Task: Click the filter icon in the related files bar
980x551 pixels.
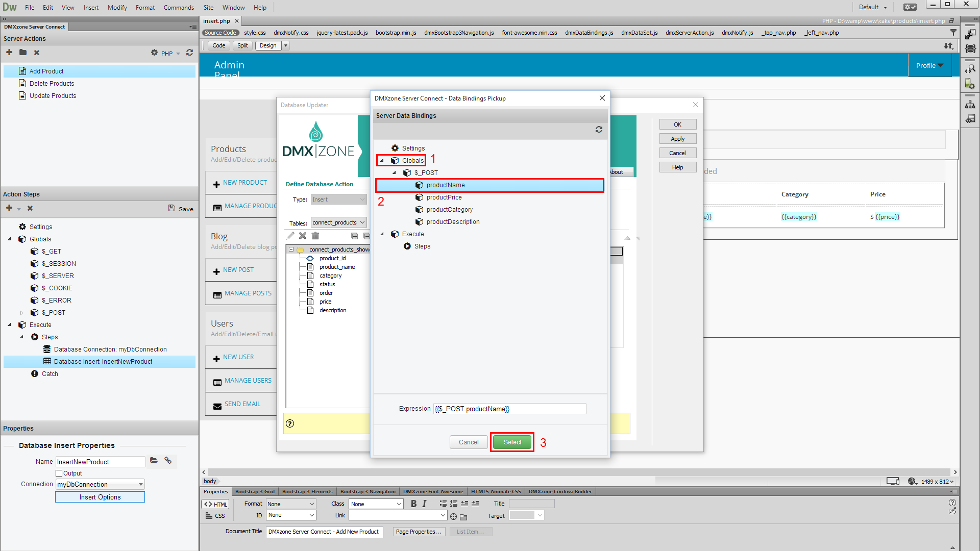Action: point(953,32)
